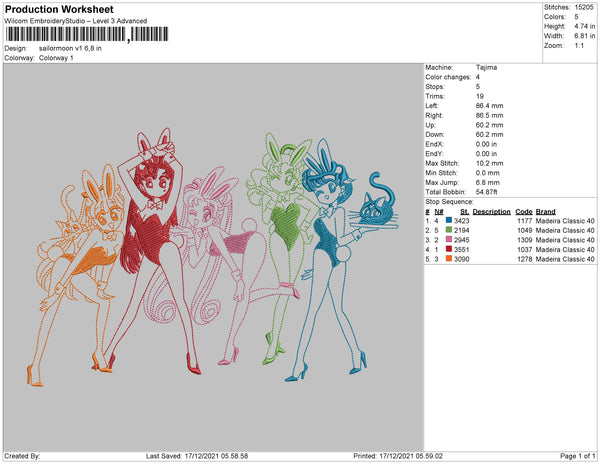The image size is (600, 464).
Task: Click the Max Stitch value 10.2 mm
Action: pos(489,163)
